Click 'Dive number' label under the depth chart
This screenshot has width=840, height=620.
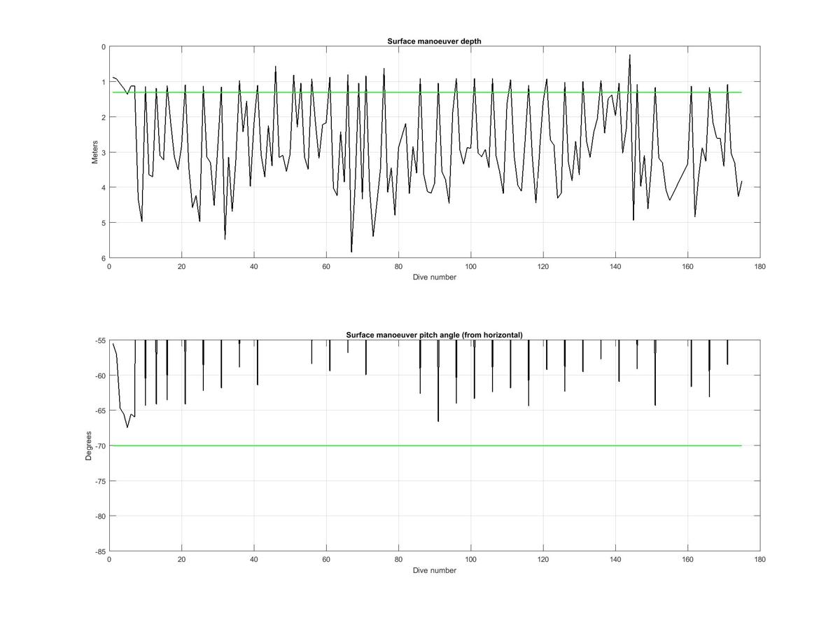click(434, 277)
